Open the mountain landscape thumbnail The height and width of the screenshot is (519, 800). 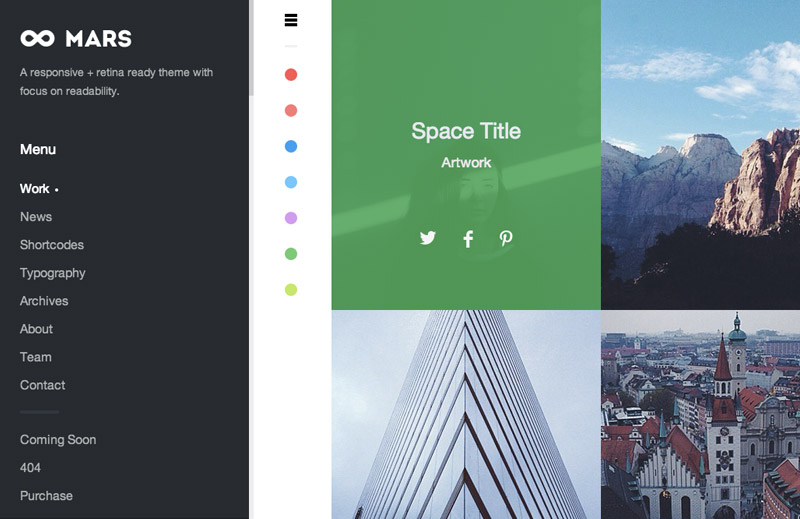tap(700, 155)
